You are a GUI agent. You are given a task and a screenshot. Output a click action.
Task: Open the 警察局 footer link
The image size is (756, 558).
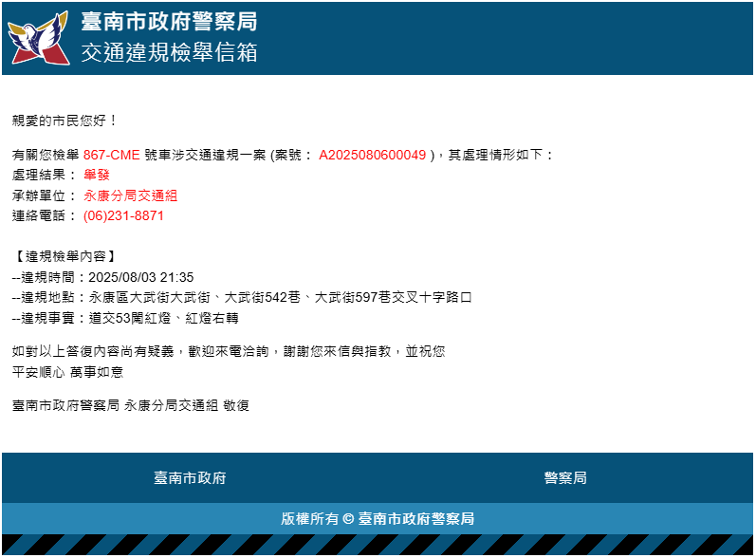point(565,478)
